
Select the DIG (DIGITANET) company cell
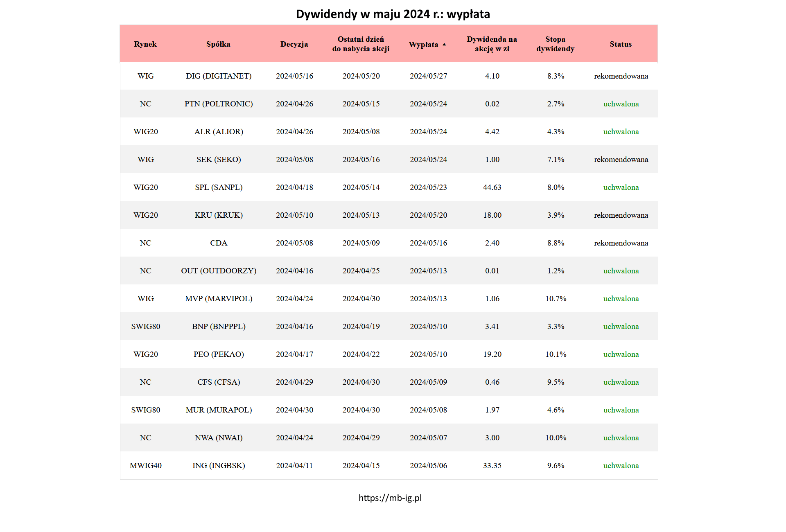click(x=219, y=76)
